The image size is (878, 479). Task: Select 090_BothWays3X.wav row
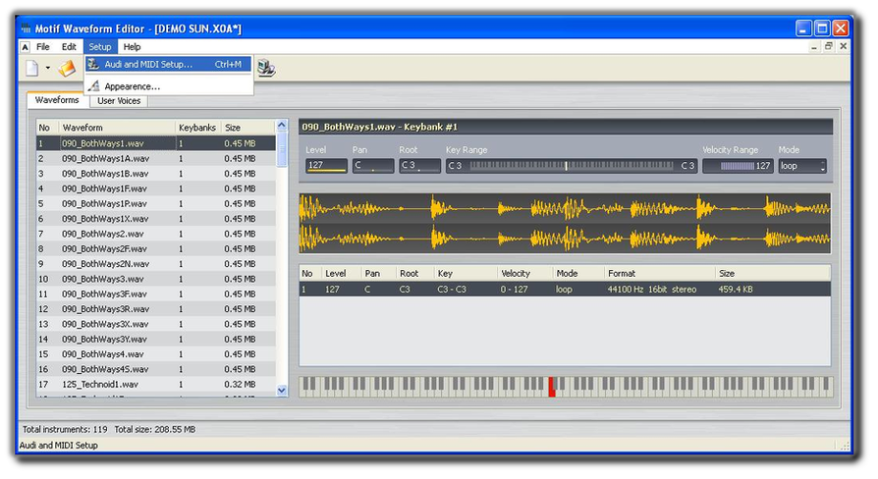(x=156, y=324)
